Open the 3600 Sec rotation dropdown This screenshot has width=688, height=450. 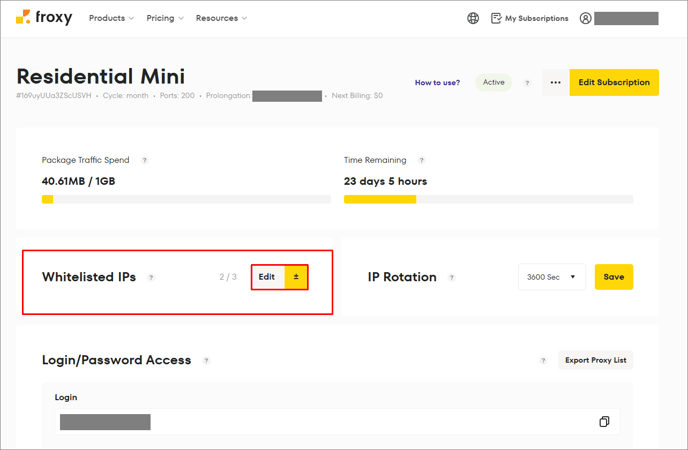[552, 277]
